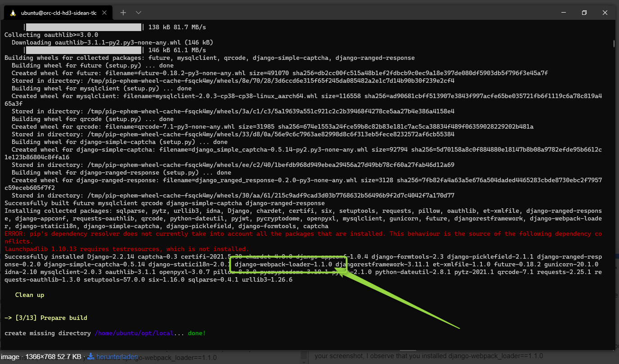
Task: Click the terminal vertical scrollbar thumb
Action: (x=614, y=44)
